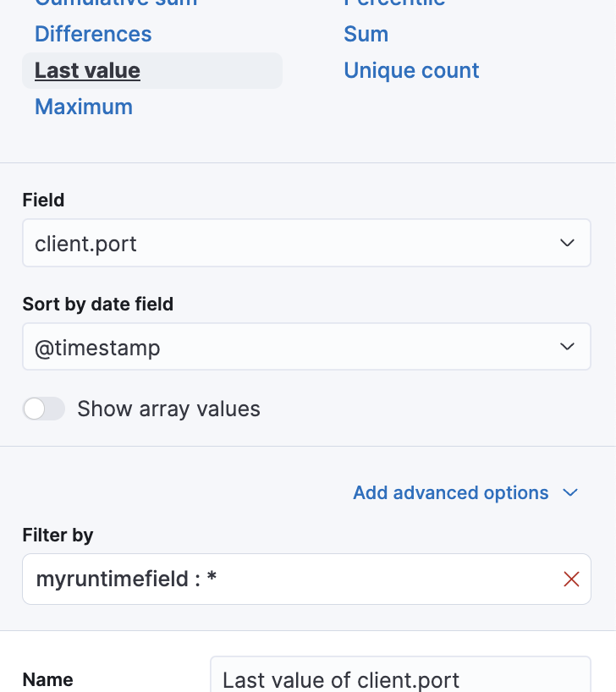The image size is (616, 692).
Task: Click the Field combo box chevron arrow
Action: 567,244
